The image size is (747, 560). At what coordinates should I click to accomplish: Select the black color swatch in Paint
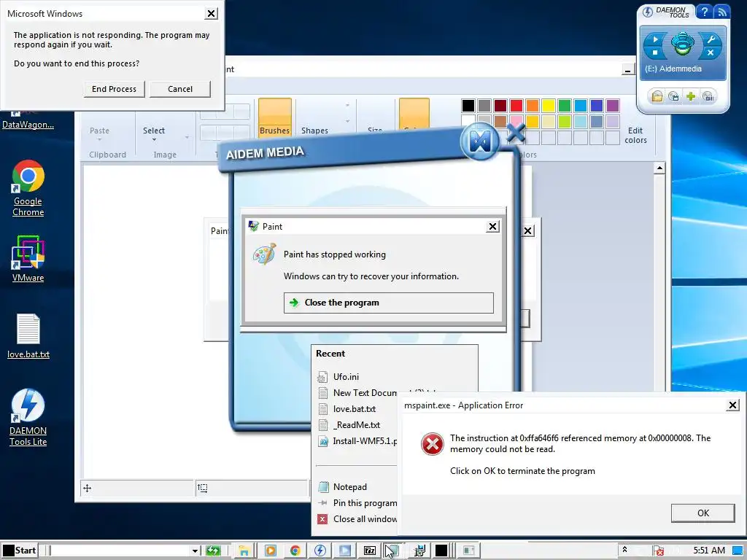click(x=468, y=105)
